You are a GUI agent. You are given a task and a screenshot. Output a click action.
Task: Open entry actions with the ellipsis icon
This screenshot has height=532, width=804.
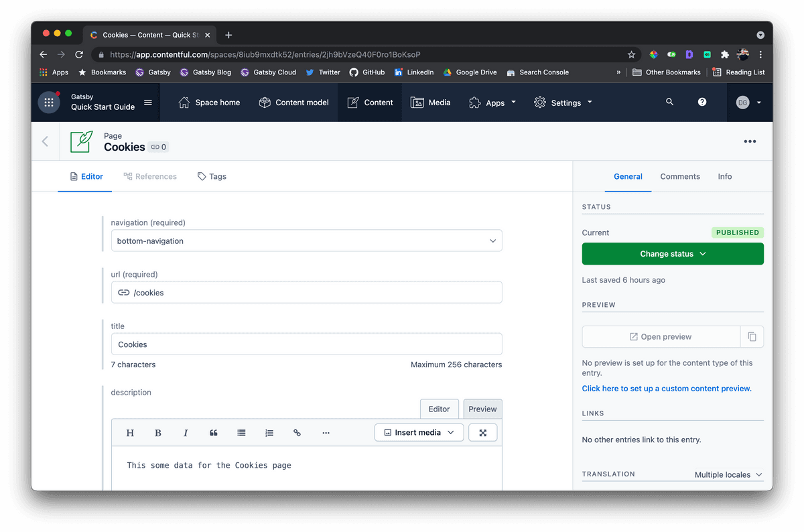pyautogui.click(x=750, y=141)
